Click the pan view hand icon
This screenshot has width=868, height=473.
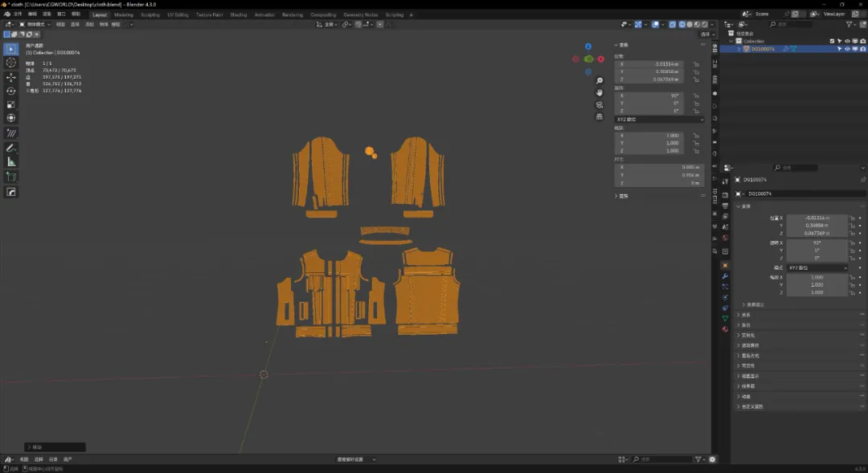[600, 92]
